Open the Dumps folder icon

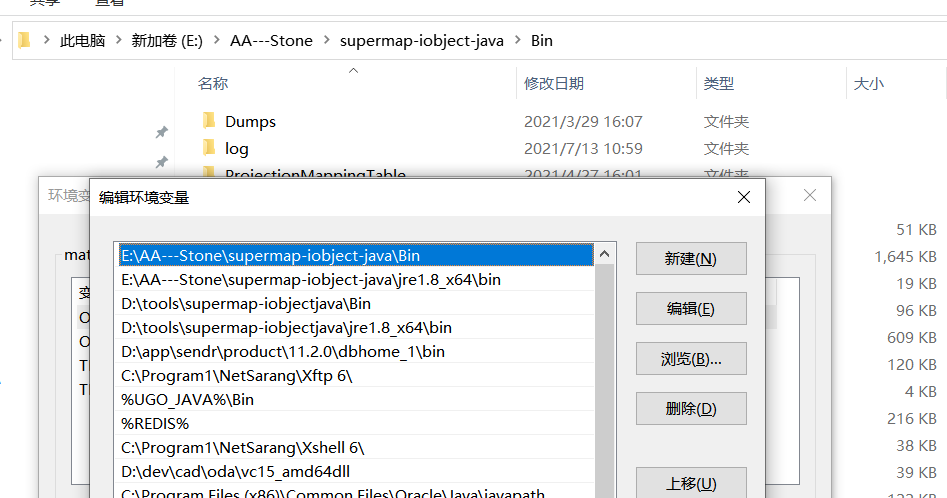coord(209,121)
